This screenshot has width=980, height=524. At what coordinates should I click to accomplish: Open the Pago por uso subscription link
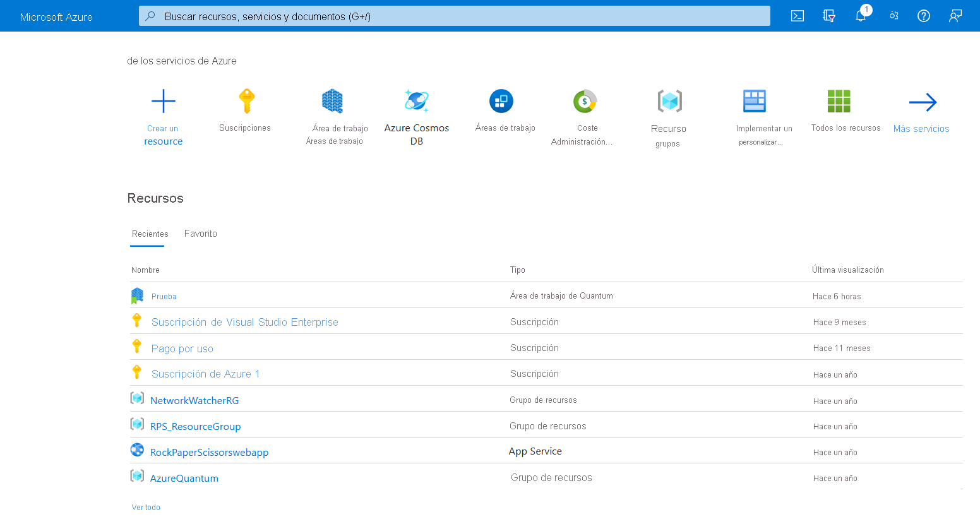pos(182,348)
